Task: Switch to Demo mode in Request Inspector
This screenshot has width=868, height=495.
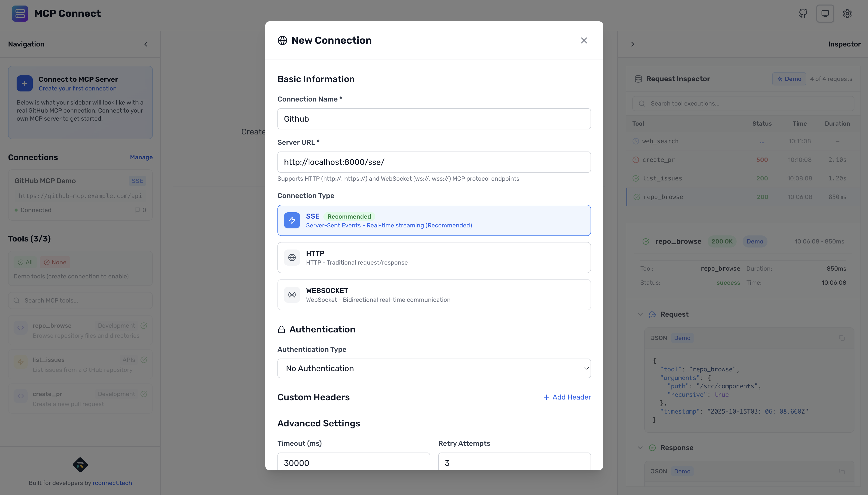Action: pyautogui.click(x=789, y=79)
